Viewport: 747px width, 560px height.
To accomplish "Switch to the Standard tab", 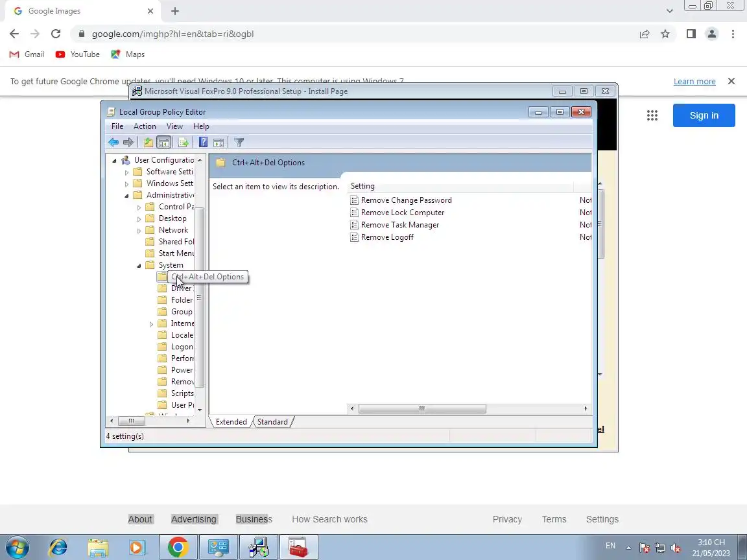I will [x=272, y=422].
